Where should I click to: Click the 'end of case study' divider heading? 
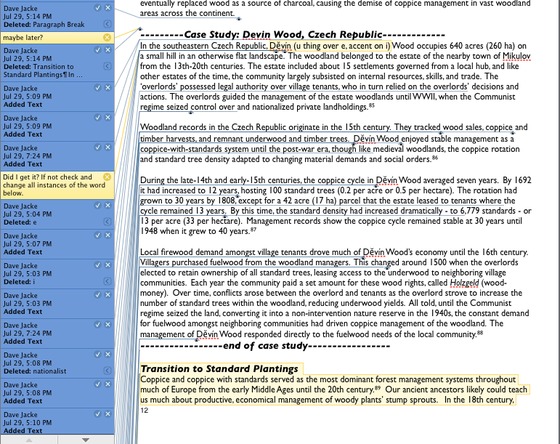point(265,346)
